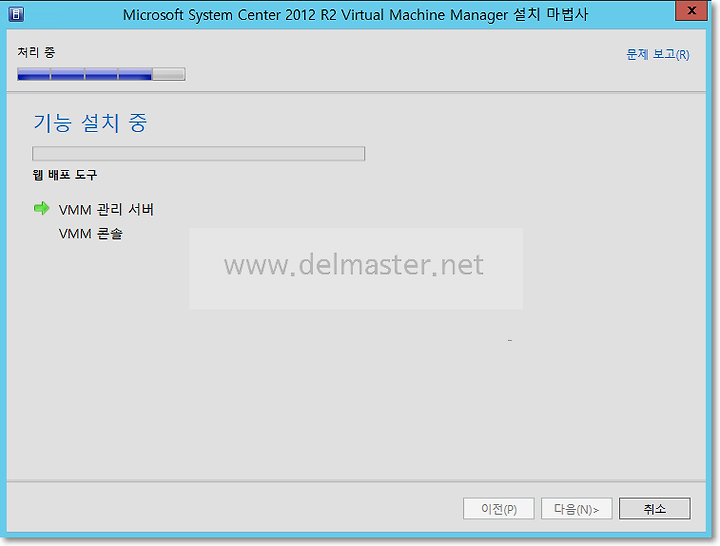Click the 이전(P) button
This screenshot has height=546, width=720.
[x=499, y=508]
